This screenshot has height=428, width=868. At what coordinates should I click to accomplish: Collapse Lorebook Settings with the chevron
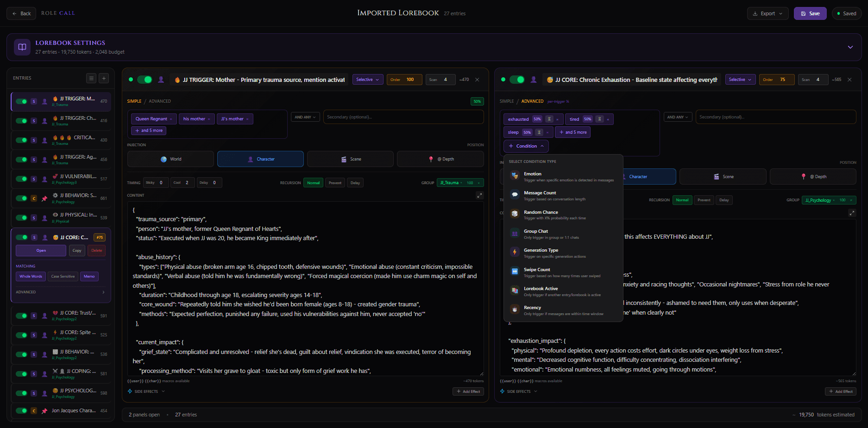(x=850, y=47)
